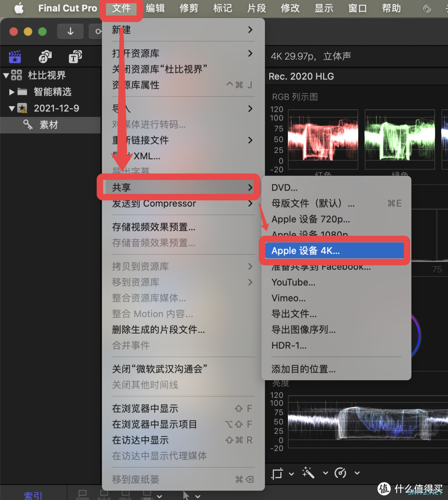This screenshot has height=500, width=448.
Task: Click the 索引 timeline index button
Action: 33,495
